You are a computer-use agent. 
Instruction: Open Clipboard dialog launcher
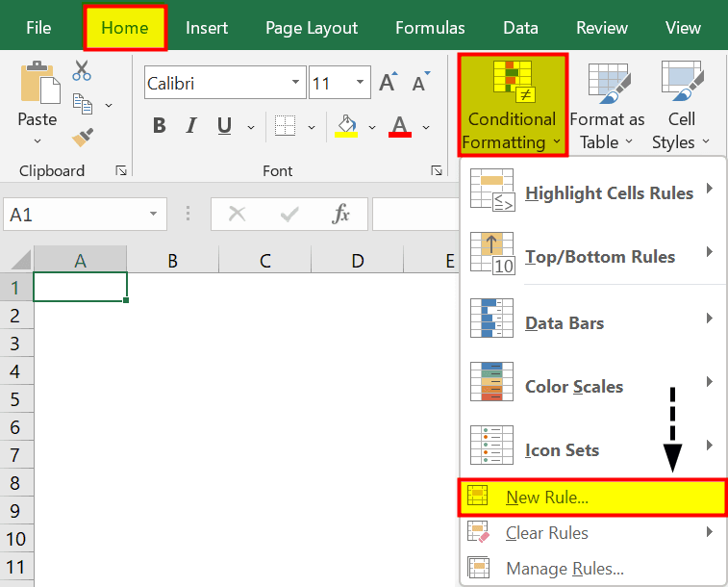[121, 171]
